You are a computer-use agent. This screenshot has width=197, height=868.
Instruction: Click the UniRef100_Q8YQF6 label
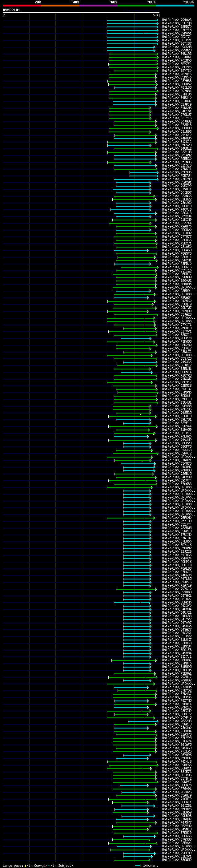click(x=177, y=74)
